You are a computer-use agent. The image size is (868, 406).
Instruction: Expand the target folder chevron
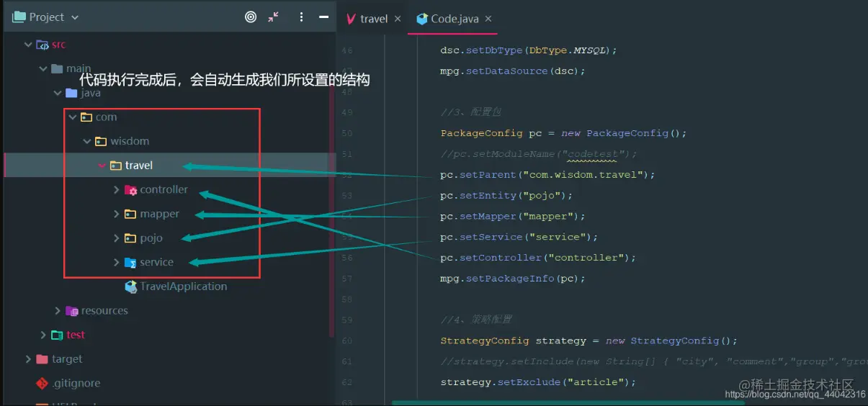[28, 359]
